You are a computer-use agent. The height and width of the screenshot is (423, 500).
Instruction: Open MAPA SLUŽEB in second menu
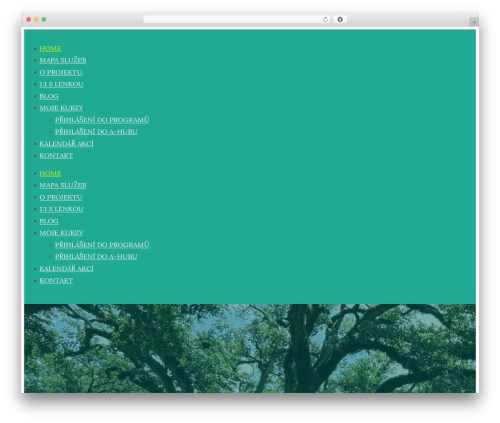click(63, 185)
